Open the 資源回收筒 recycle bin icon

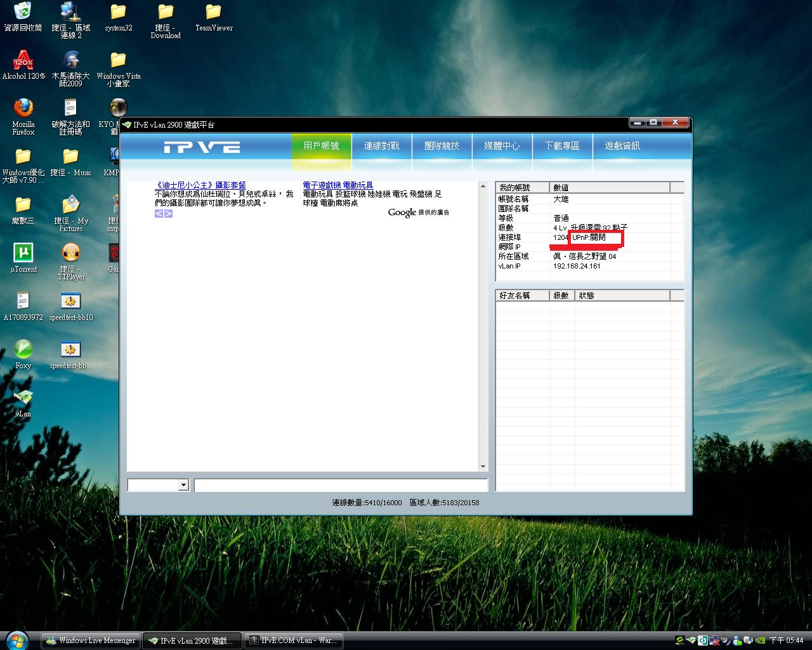[23, 18]
